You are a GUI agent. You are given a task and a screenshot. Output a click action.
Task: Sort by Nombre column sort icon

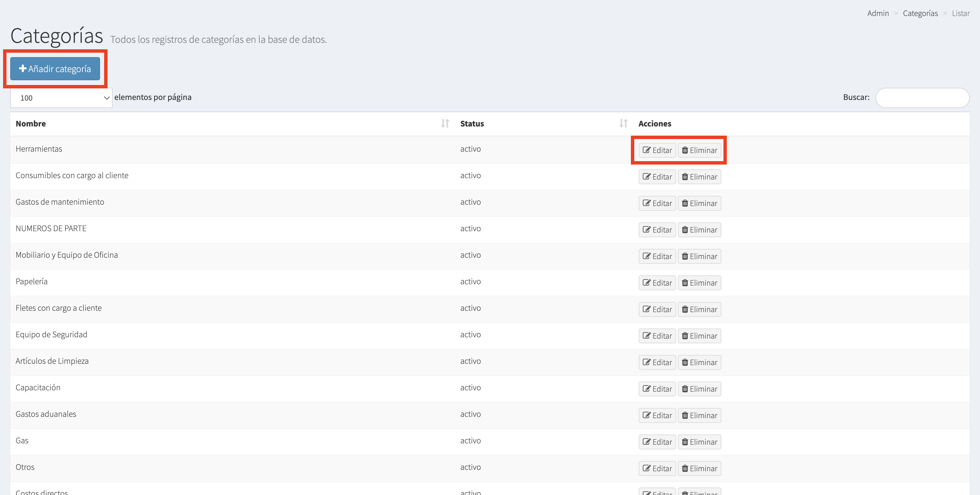(x=445, y=123)
